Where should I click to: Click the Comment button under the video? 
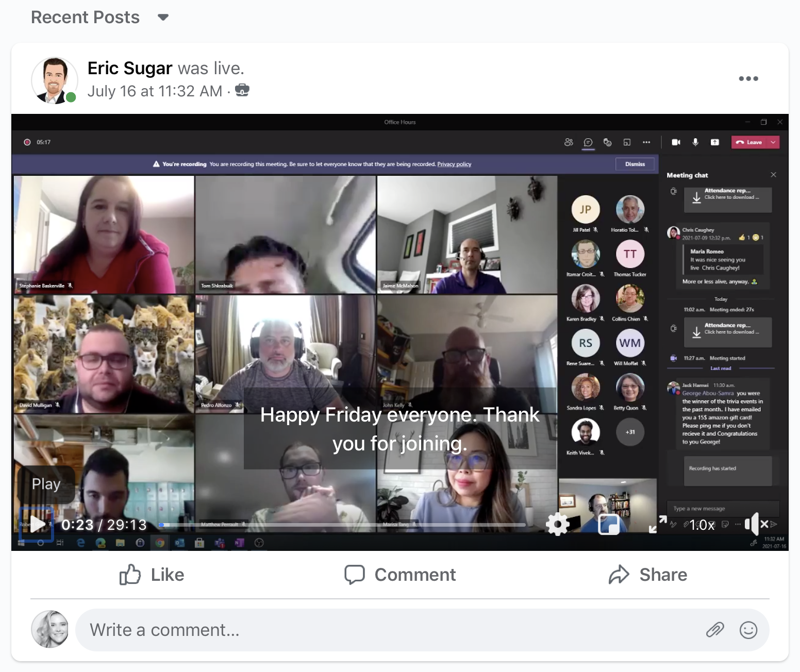400,575
